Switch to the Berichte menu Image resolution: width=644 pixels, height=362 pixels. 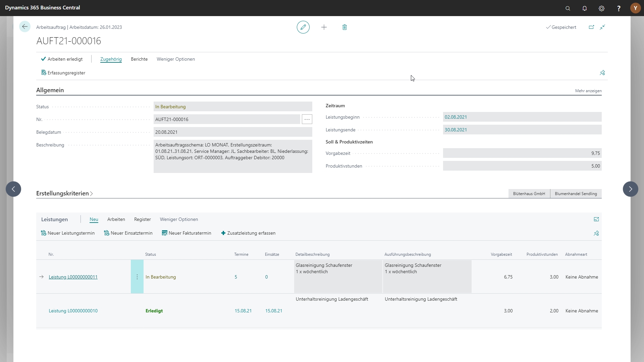[139, 59]
